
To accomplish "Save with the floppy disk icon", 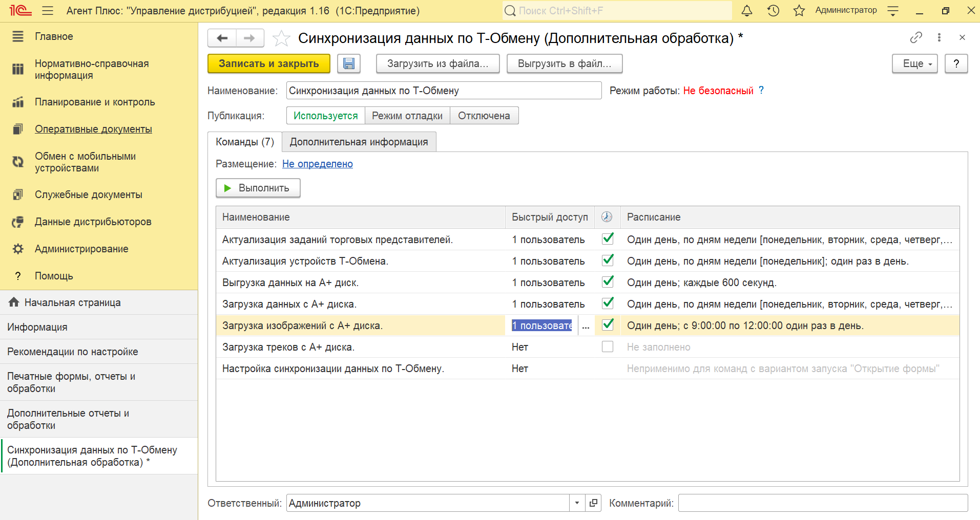I will tap(349, 63).
